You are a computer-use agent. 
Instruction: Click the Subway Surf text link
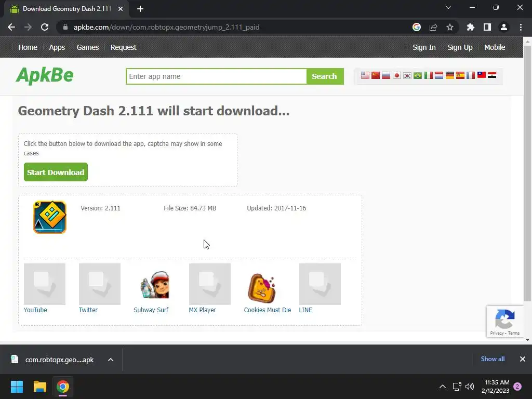tap(151, 310)
